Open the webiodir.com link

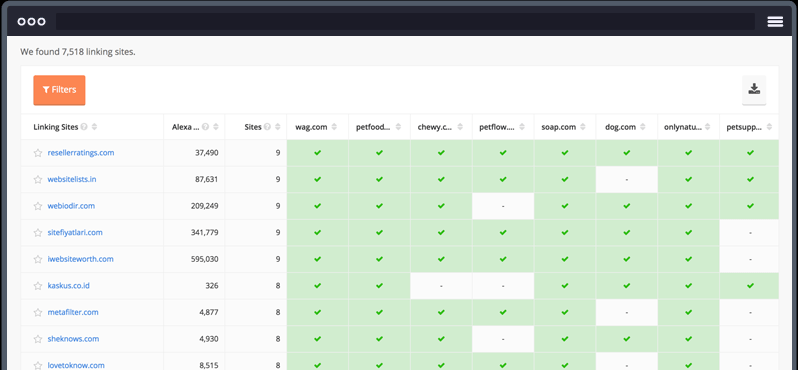(x=71, y=206)
